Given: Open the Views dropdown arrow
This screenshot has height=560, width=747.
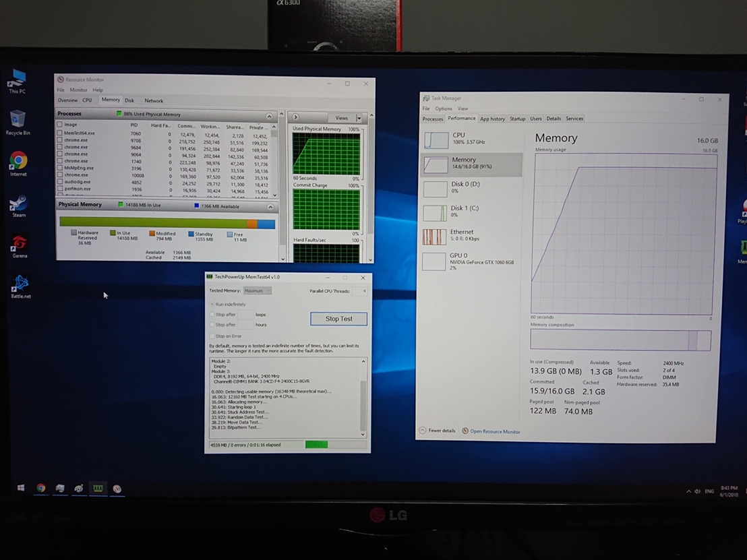Looking at the screenshot, I should pos(359,118).
